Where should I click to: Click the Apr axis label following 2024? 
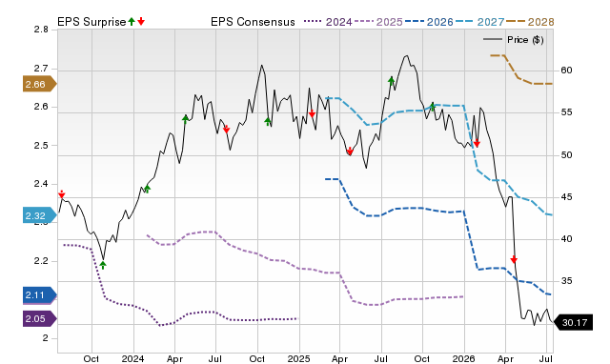pyautogui.click(x=174, y=358)
